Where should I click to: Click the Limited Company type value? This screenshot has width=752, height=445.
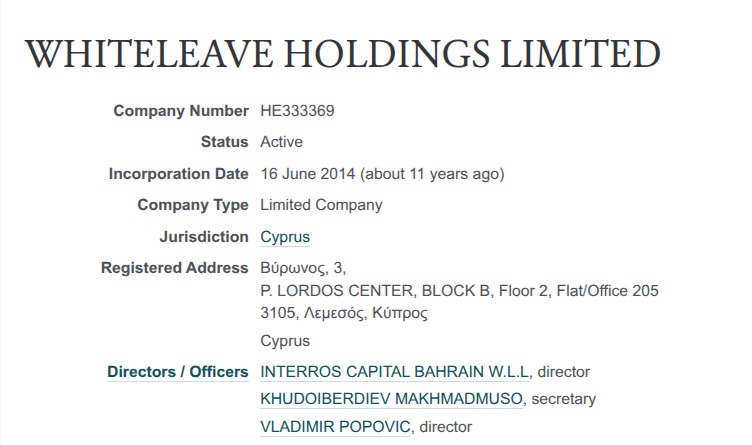click(321, 205)
